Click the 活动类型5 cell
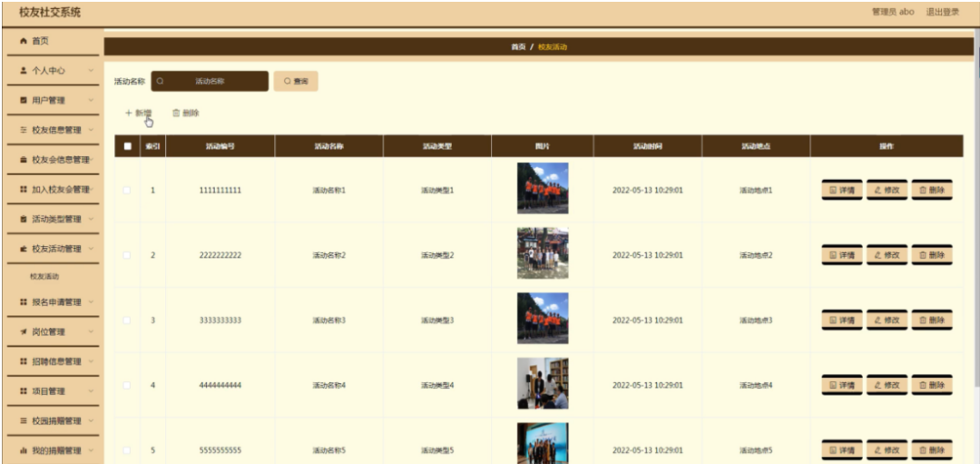Viewport: 980px width, 464px height. [x=436, y=450]
